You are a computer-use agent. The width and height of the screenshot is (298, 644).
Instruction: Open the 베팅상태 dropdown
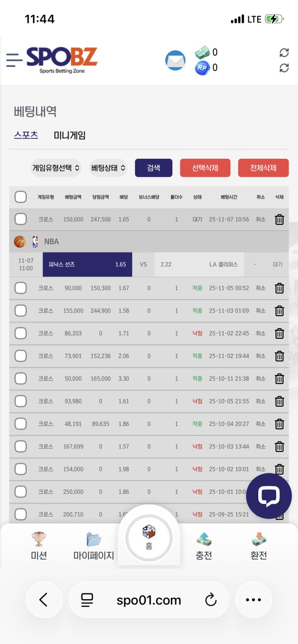pyautogui.click(x=107, y=168)
